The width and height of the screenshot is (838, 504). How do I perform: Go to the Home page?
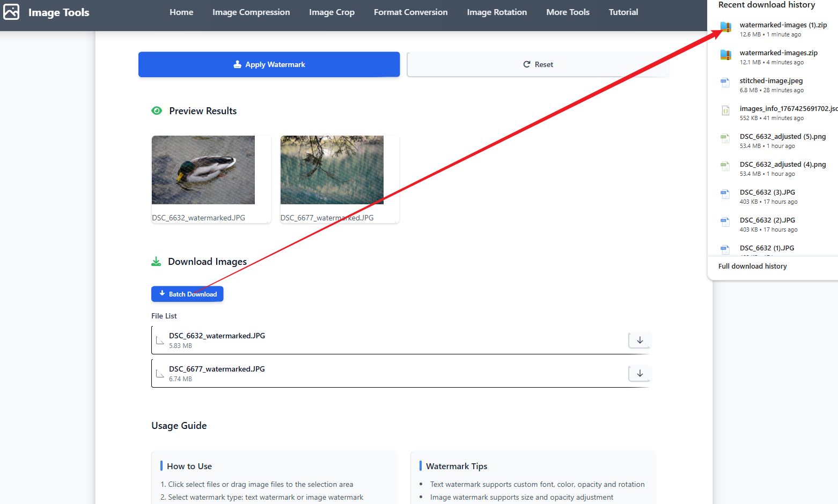181,12
